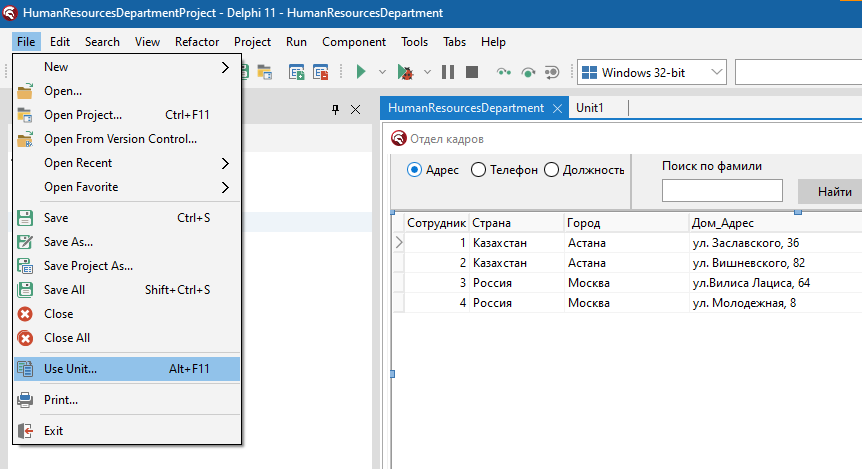Expand the Open Favorite submenu

(x=225, y=187)
